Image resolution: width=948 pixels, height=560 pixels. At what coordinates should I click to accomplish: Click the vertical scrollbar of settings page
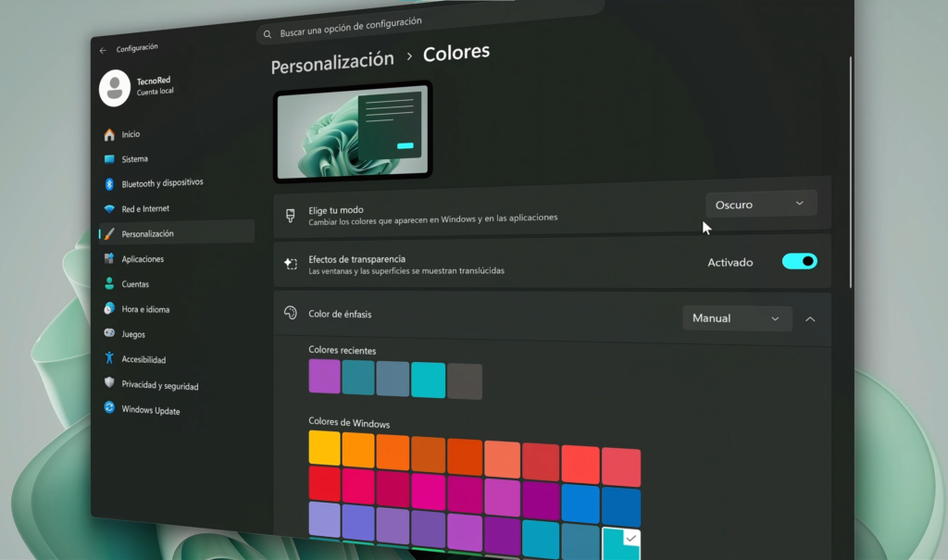[x=851, y=172]
